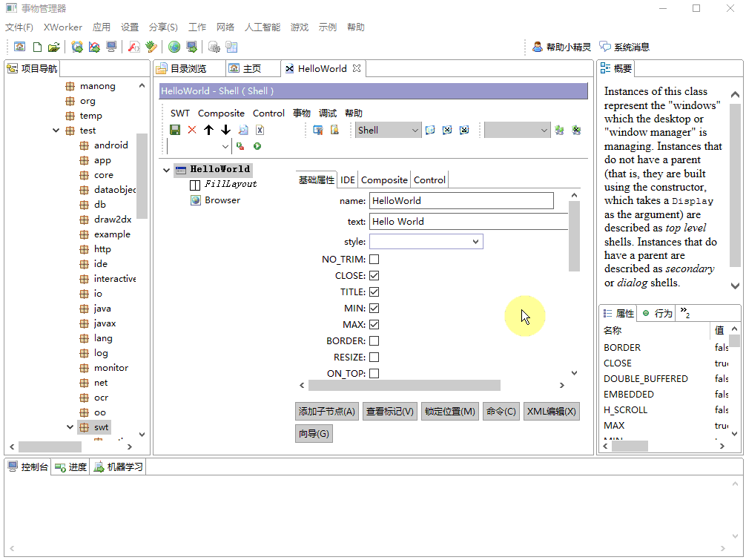Click the monitor with green arrow icon
This screenshot has width=746, height=560.
[191, 47]
